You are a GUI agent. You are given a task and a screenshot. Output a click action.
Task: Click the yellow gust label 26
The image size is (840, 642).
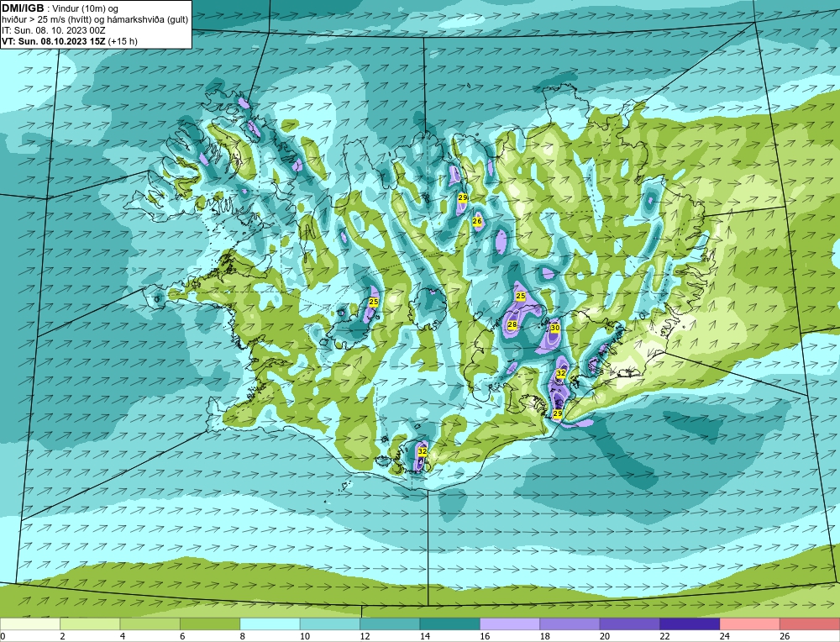(x=477, y=221)
